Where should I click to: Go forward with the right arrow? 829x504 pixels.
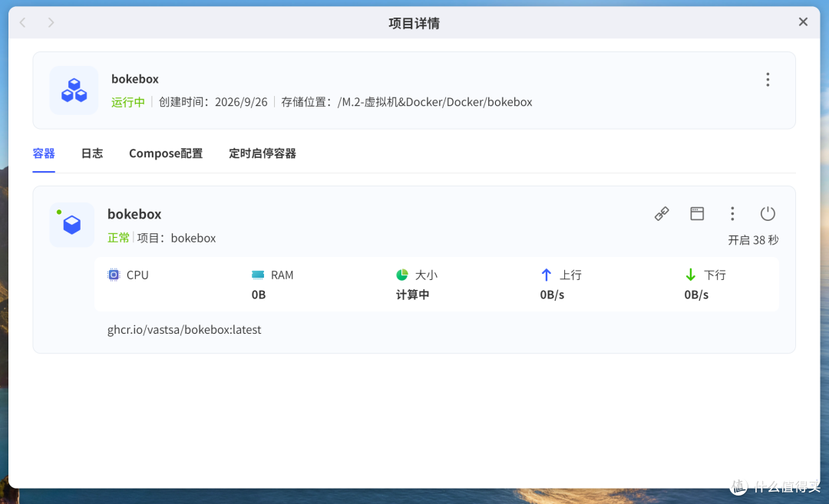51,22
